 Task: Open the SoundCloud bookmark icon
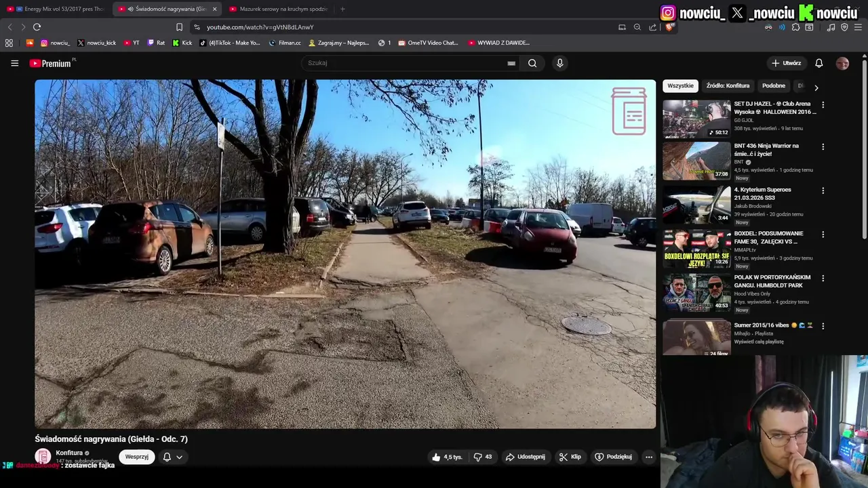click(30, 43)
